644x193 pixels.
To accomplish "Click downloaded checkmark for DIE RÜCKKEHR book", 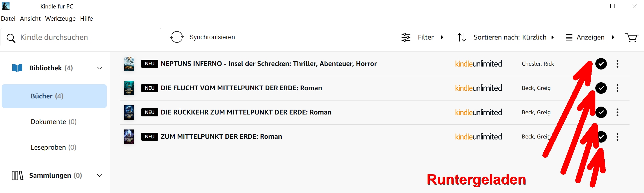I will pyautogui.click(x=601, y=112).
